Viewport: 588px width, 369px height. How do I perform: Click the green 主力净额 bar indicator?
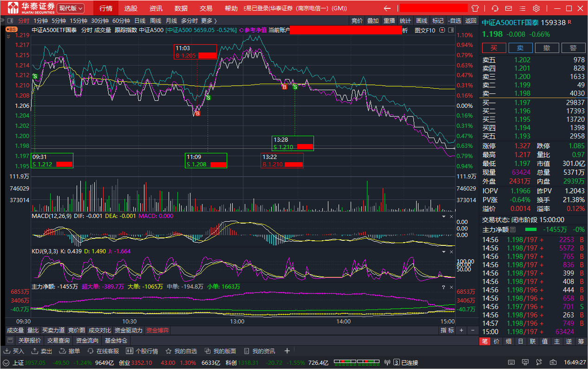530,230
